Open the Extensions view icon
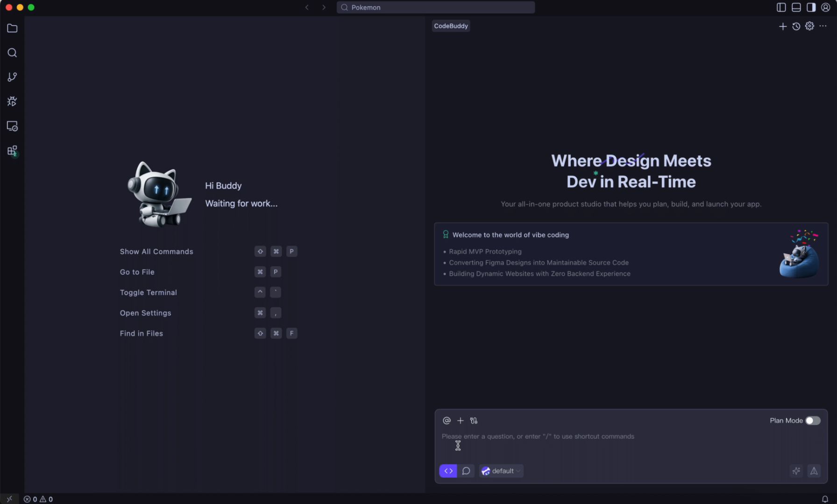The image size is (837, 504). point(12,151)
